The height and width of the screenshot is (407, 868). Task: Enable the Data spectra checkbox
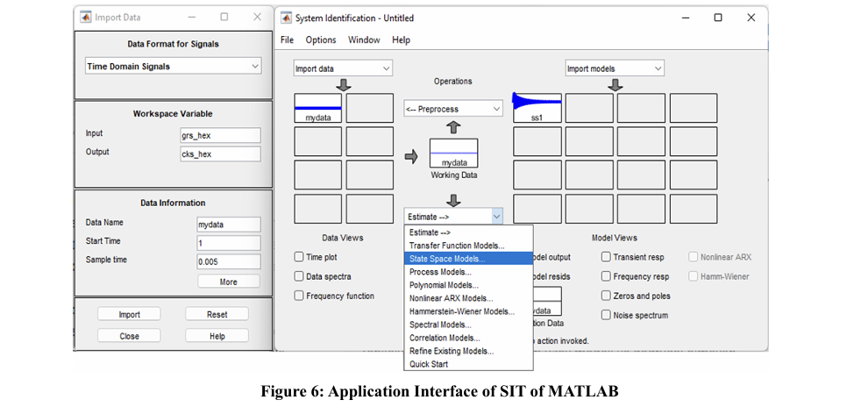(x=299, y=276)
